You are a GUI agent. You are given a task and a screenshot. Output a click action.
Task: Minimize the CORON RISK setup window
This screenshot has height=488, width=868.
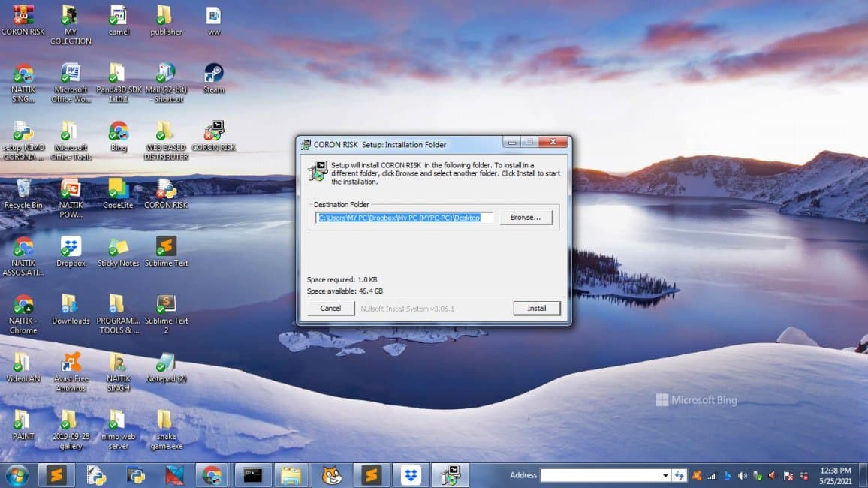point(512,143)
